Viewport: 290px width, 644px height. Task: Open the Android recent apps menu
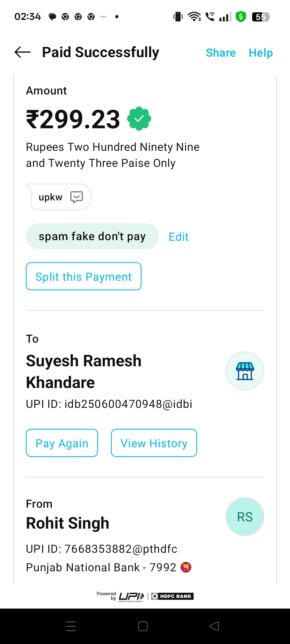(71, 626)
